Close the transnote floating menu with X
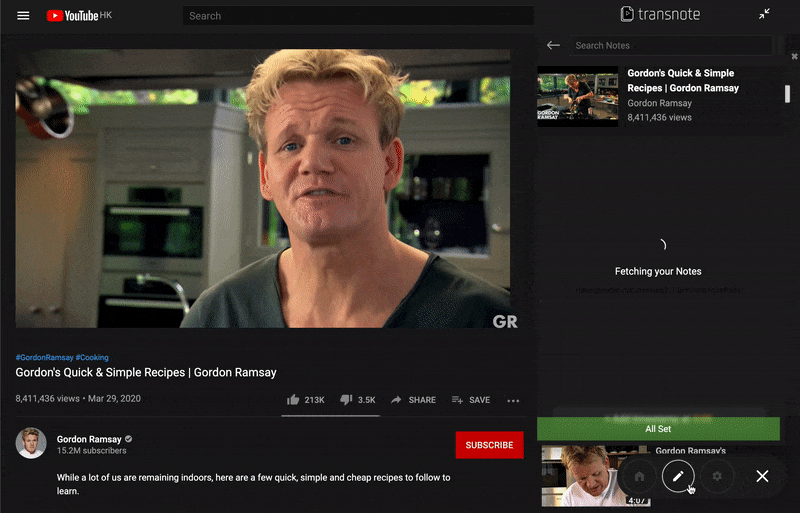This screenshot has height=513, width=800. click(x=762, y=476)
